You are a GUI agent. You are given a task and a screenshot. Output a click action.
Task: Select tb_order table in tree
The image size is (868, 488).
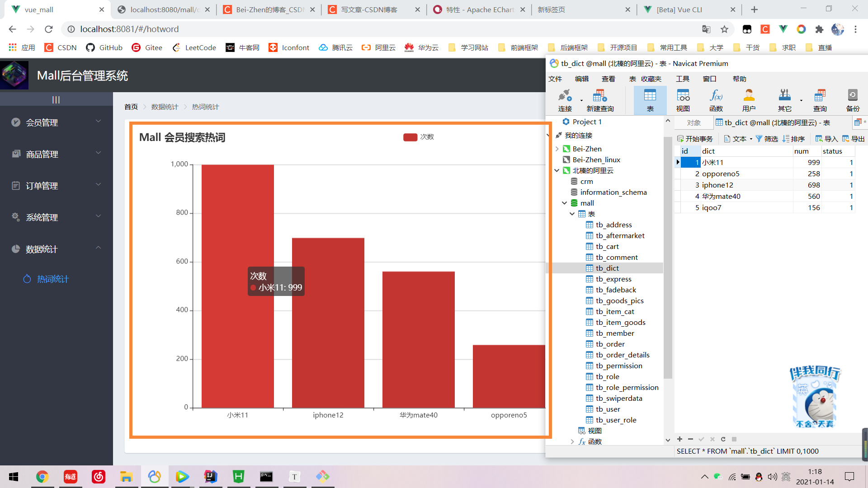tap(610, 344)
